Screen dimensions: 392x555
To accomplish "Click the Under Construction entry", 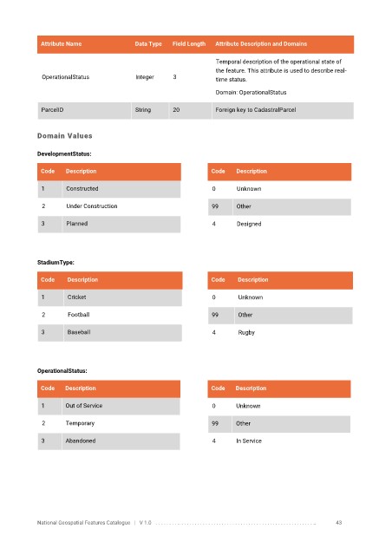I will click(92, 206).
